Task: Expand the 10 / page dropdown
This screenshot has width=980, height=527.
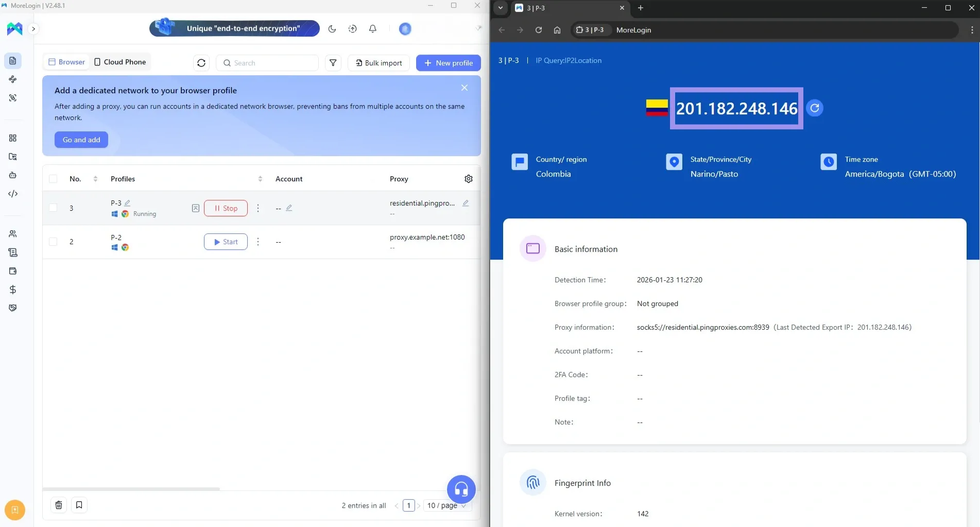Action: tap(446, 505)
